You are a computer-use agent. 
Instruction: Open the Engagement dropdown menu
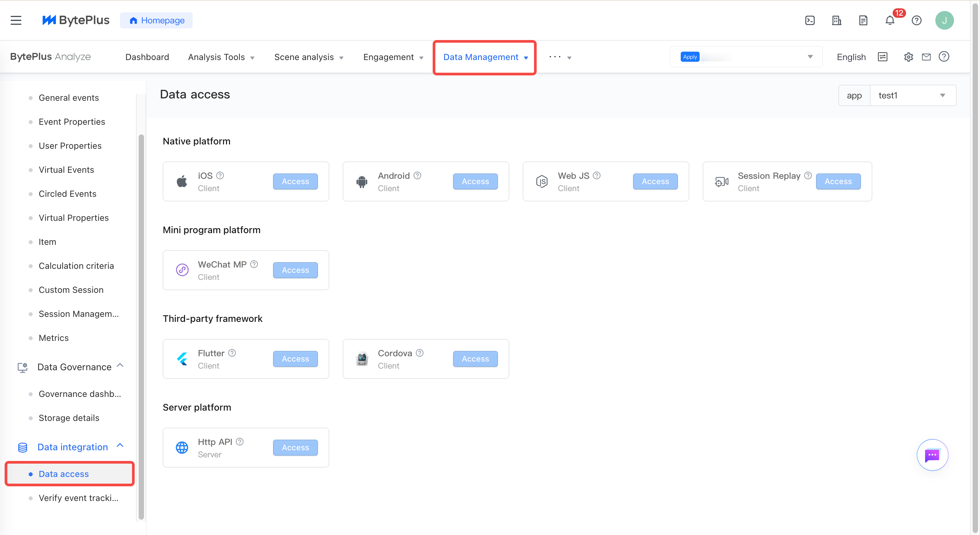tap(393, 57)
